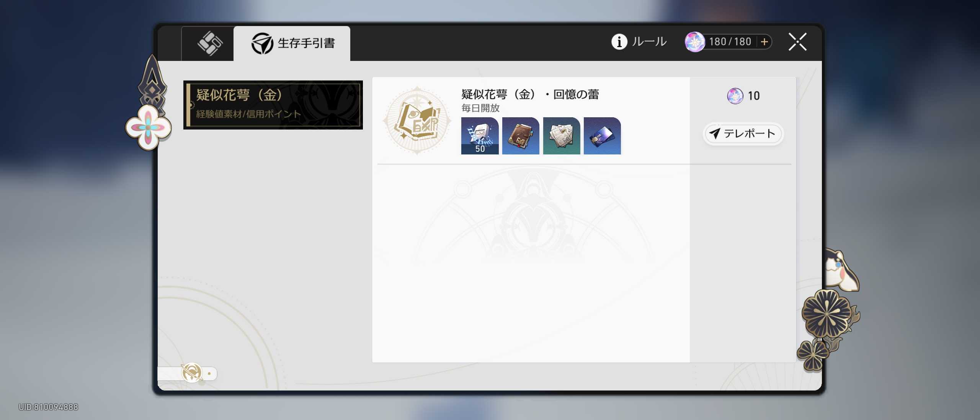View the brown journal reward item
Image resolution: width=980 pixels, height=420 pixels.
(521, 136)
